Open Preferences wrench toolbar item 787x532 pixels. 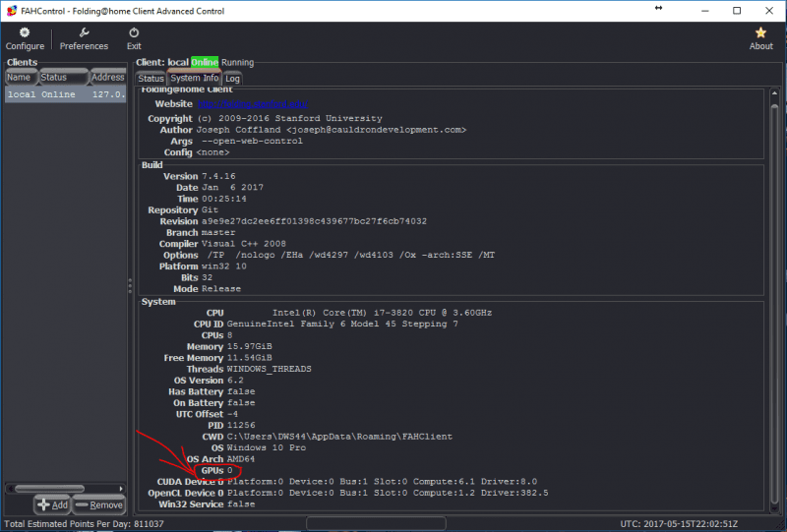coord(84,39)
